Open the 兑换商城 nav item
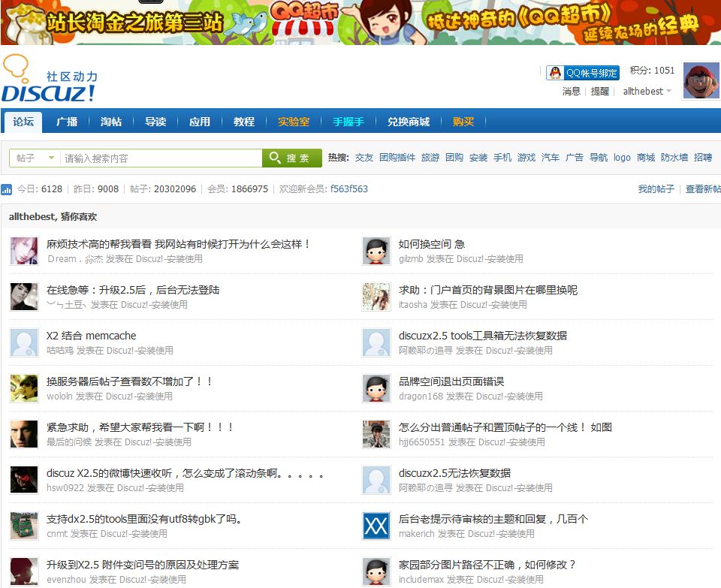The height and width of the screenshot is (588, 721). [x=409, y=122]
